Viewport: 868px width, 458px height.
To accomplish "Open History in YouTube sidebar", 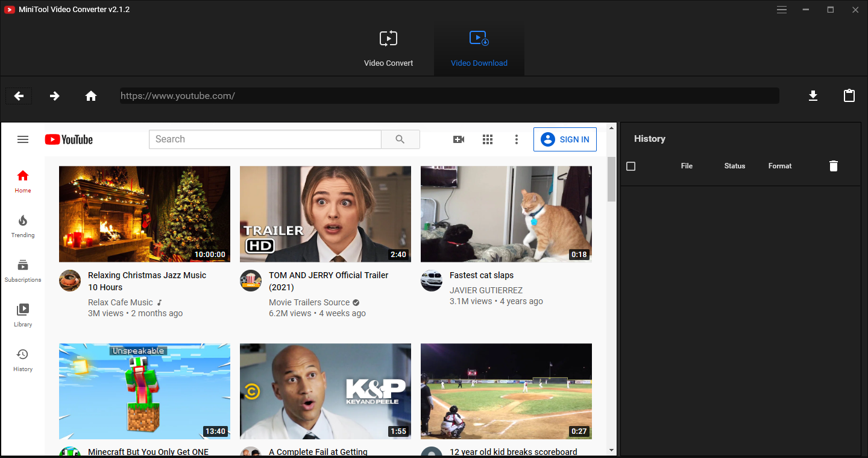I will 23,360.
